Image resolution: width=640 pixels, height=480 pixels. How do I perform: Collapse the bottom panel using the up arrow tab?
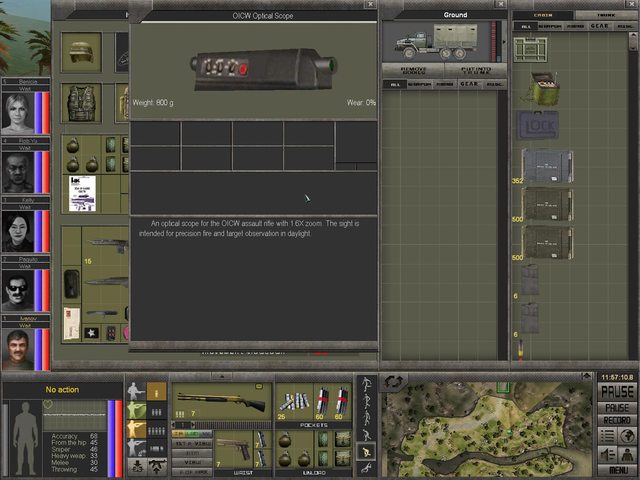click(222, 376)
